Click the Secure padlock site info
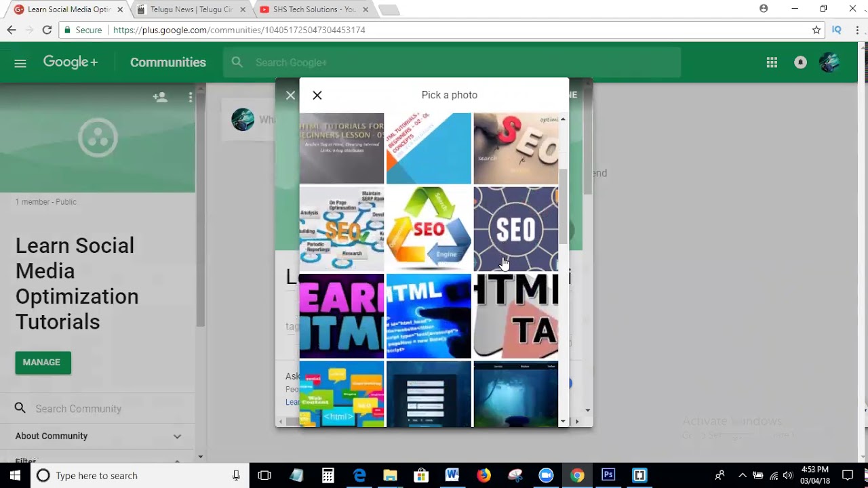The height and width of the screenshot is (488, 868). [x=83, y=30]
